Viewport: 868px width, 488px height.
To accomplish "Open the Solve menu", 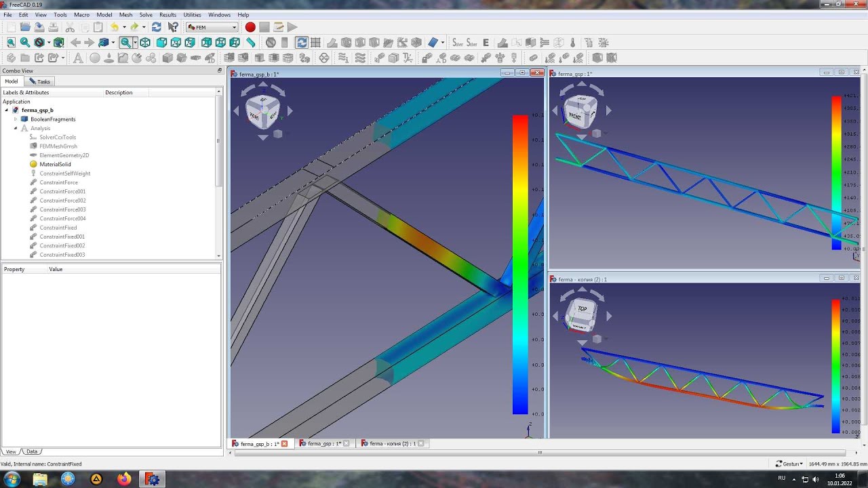I will tap(146, 14).
